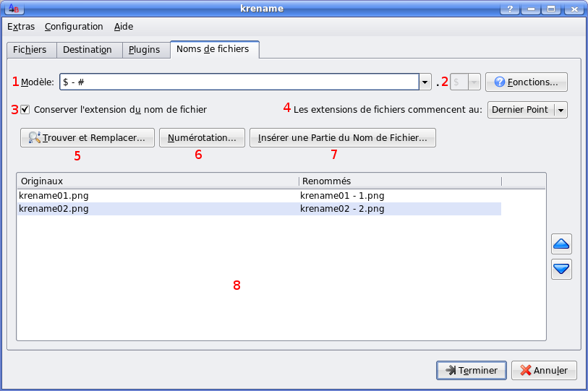Click the Terminer button
The width and height of the screenshot is (588, 391).
[472, 370]
